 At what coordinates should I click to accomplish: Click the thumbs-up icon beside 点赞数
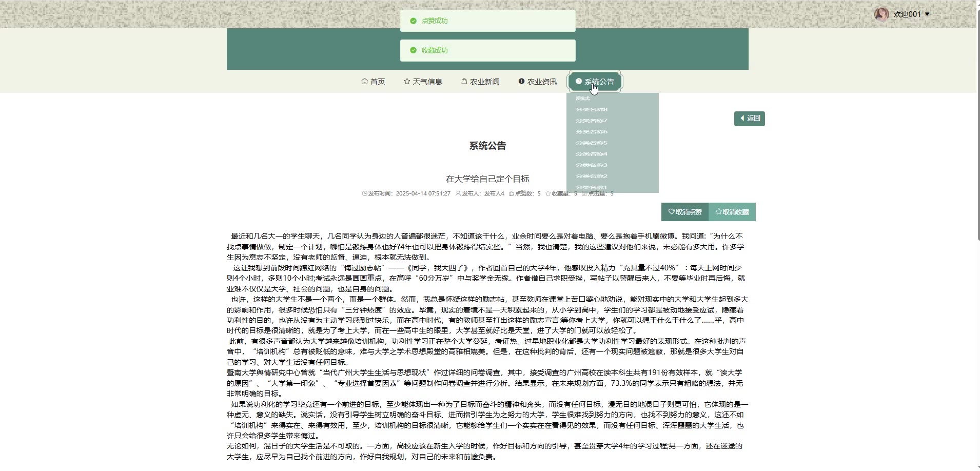511,194
